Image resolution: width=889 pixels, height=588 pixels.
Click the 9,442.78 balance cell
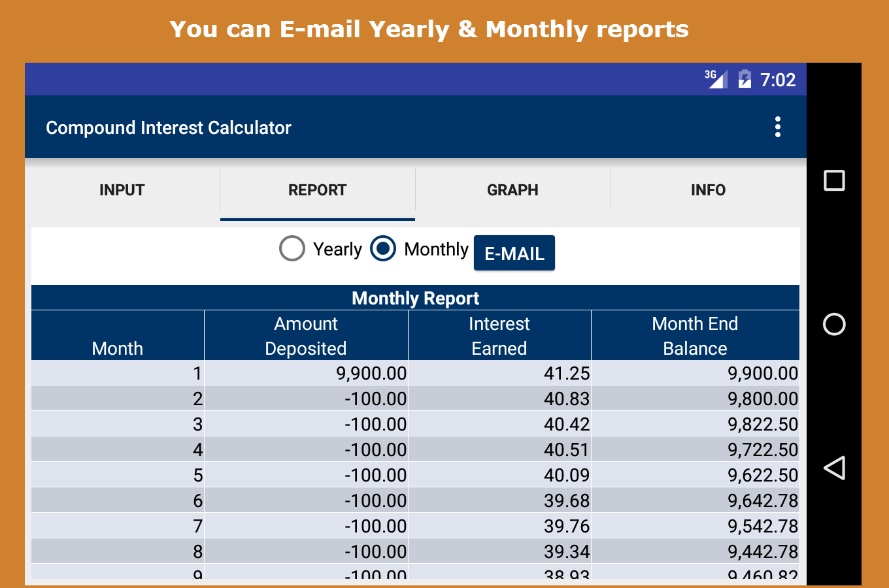click(696, 551)
